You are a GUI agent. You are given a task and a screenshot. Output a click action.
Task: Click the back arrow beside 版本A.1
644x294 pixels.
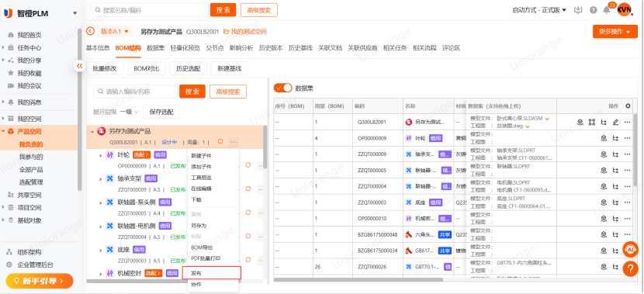tap(90, 31)
